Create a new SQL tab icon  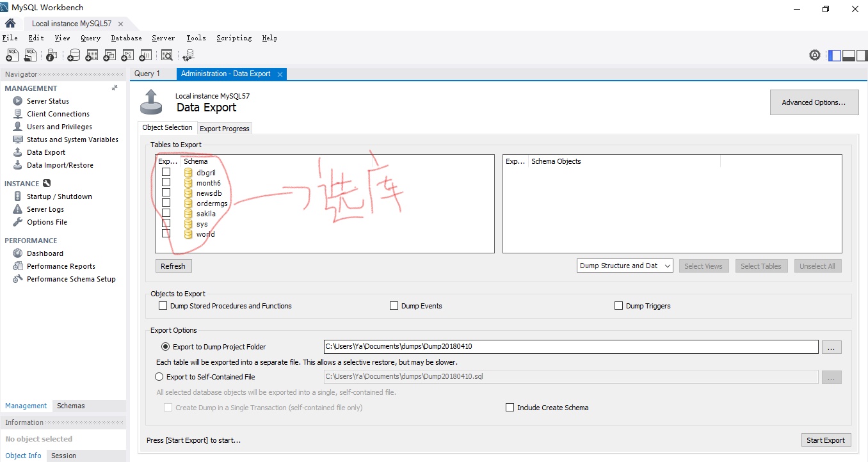pyautogui.click(x=12, y=55)
